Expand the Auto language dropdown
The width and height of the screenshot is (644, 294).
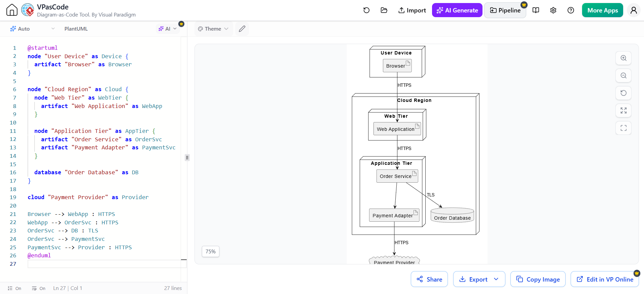32,29
